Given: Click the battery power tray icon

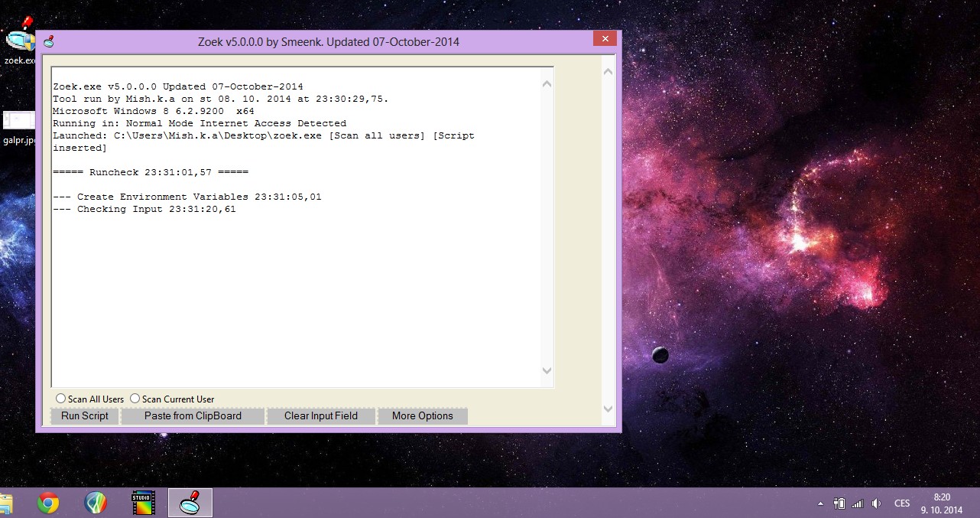Looking at the screenshot, I should (839, 503).
